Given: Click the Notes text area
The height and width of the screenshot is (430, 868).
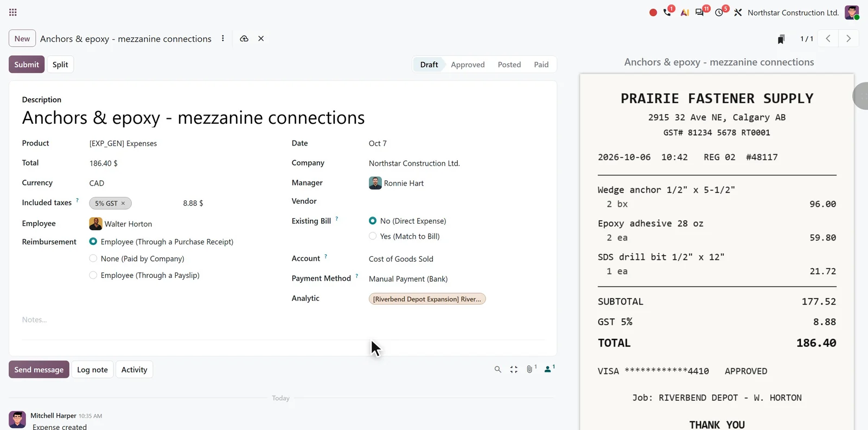Looking at the screenshot, I should coord(283,320).
